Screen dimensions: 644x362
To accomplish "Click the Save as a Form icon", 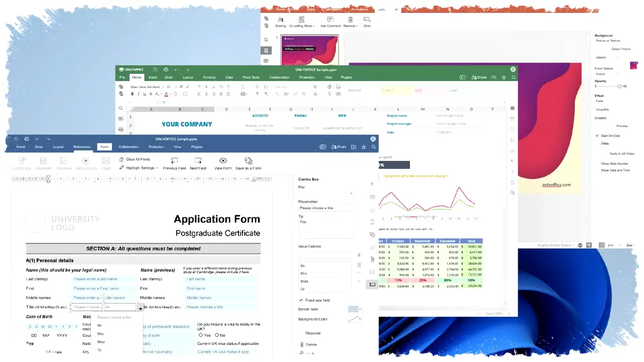I will pos(248,161).
